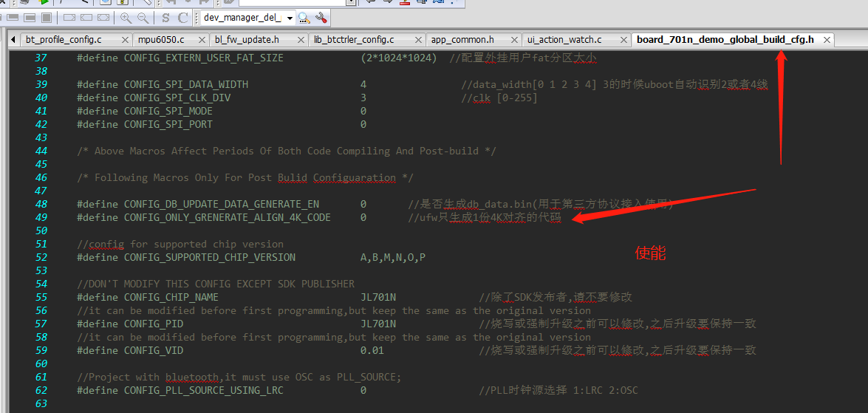Close the board_701n_demo_global_build_cfg.h tab
Screen dimensions: 868x413
(x=827, y=40)
